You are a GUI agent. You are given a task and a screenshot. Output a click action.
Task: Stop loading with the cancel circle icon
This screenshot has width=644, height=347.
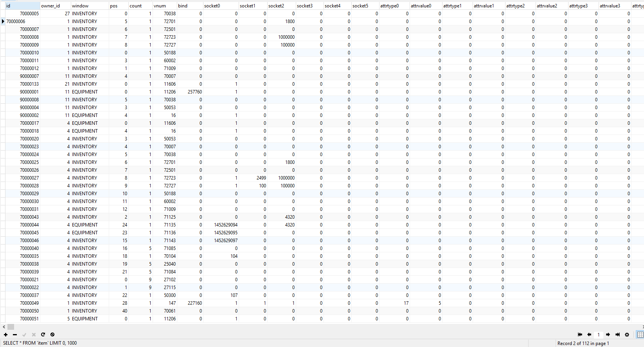coord(52,334)
